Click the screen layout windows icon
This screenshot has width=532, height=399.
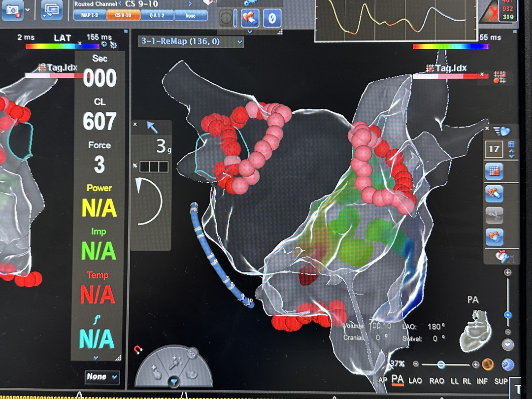pyautogui.click(x=51, y=9)
